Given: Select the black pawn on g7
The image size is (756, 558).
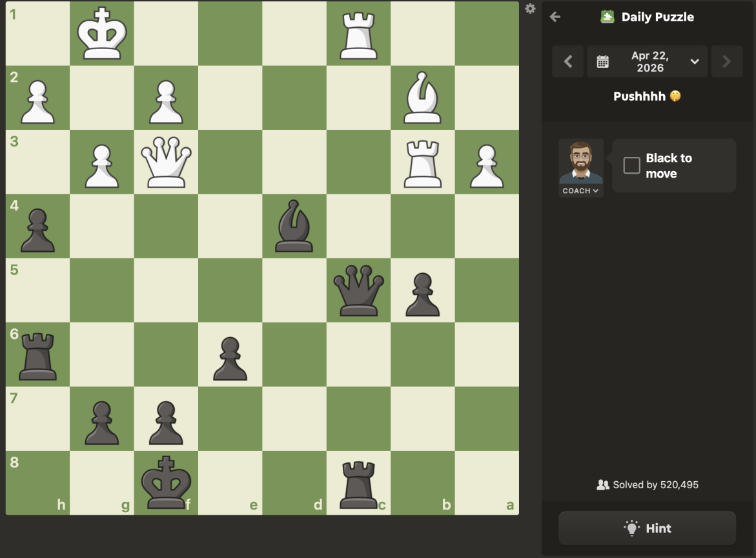Looking at the screenshot, I should tap(102, 422).
